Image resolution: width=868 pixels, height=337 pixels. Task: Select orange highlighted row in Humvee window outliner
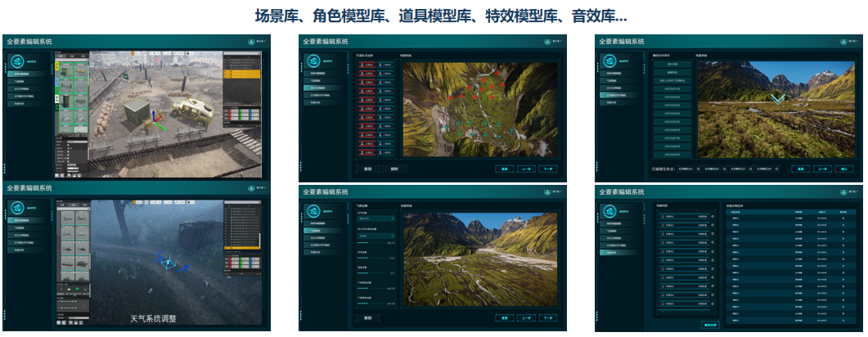(x=241, y=73)
